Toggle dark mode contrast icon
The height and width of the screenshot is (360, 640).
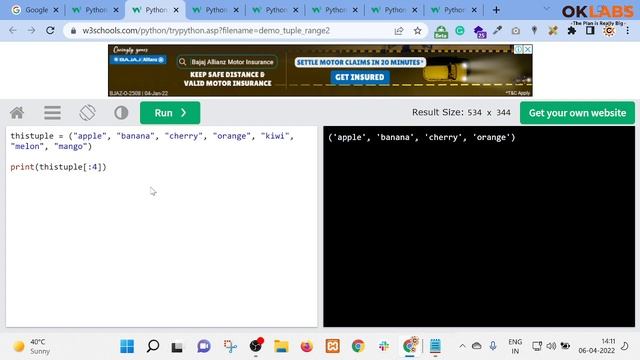tap(121, 113)
